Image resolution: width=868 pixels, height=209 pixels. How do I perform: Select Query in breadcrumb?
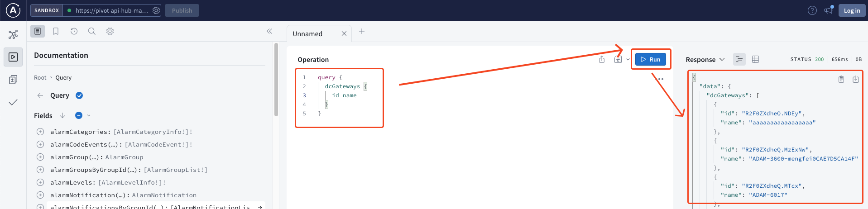click(x=63, y=78)
